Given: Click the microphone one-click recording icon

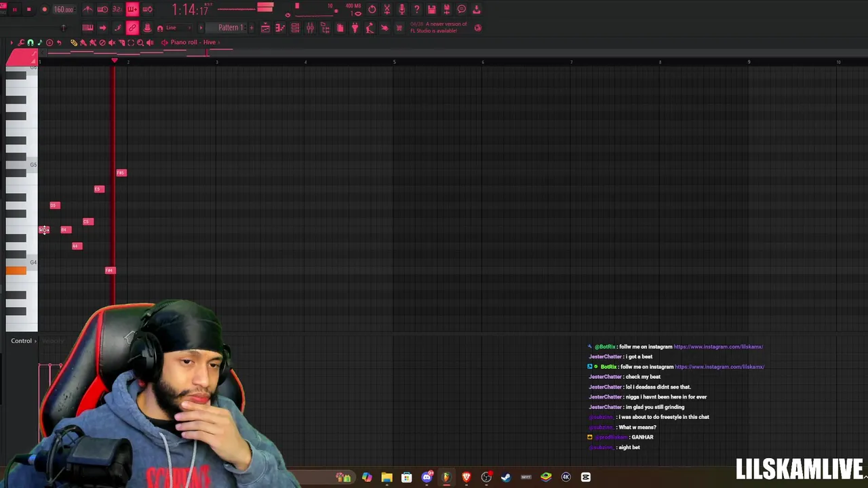Looking at the screenshot, I should 401,9.
